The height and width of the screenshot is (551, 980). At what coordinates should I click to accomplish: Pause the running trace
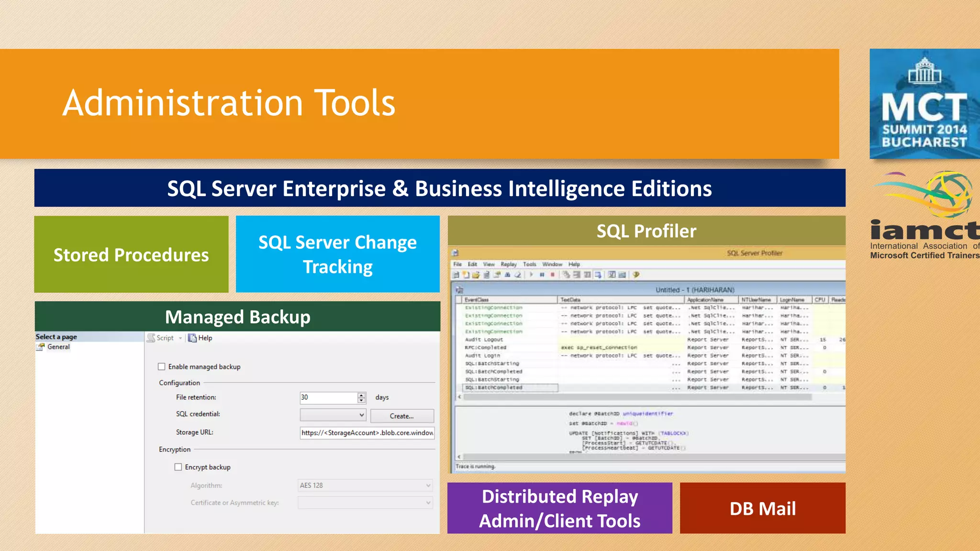click(542, 275)
